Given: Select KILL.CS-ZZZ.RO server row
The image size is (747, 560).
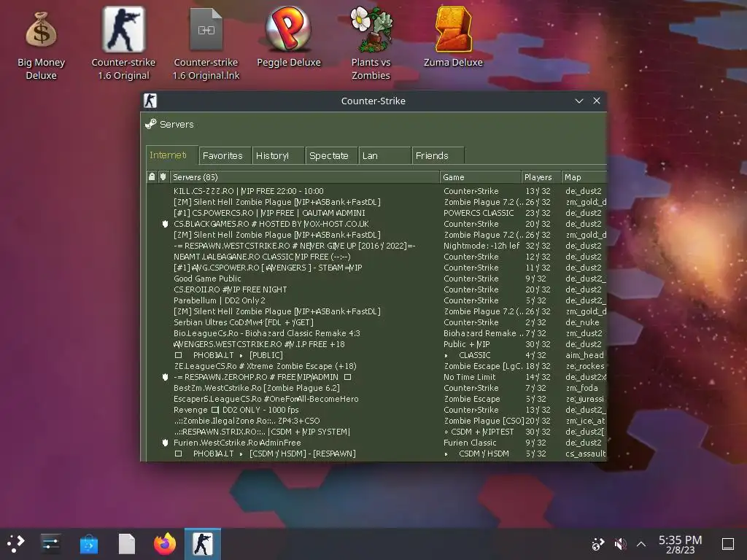Looking at the screenshot, I should 376,191.
